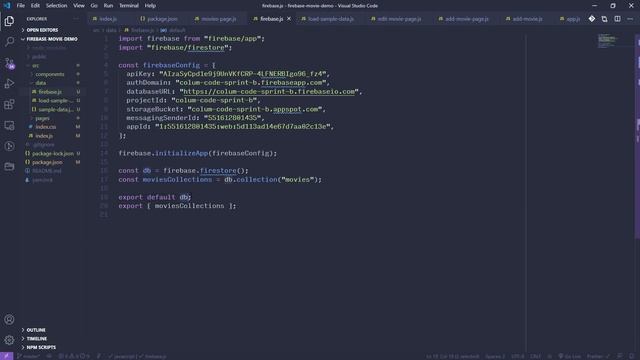Open notifications bell in status bar

631,356
